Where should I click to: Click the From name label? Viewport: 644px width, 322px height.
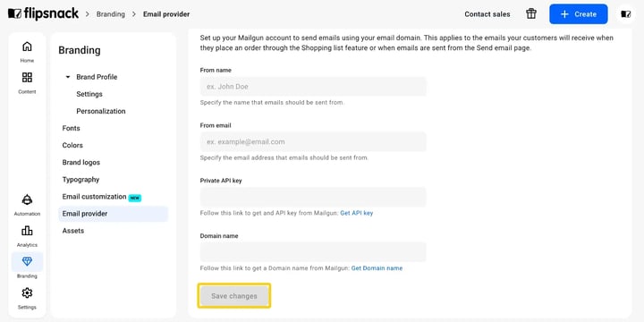pyautogui.click(x=216, y=71)
